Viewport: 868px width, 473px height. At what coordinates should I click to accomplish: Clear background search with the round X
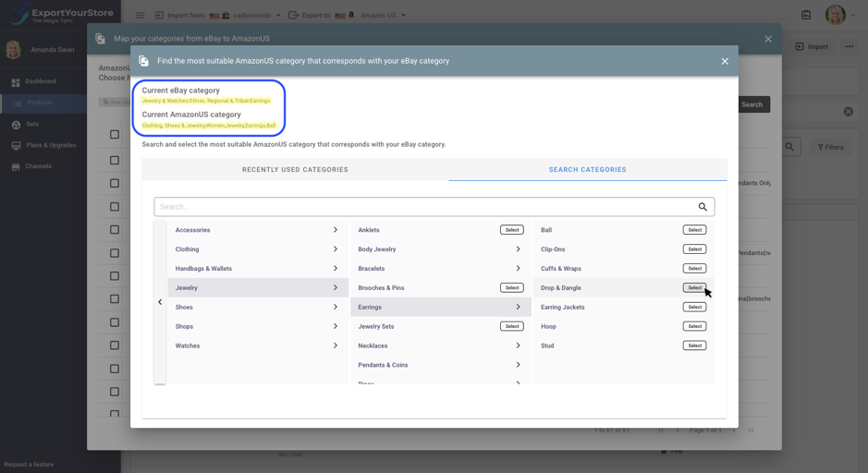(x=848, y=112)
